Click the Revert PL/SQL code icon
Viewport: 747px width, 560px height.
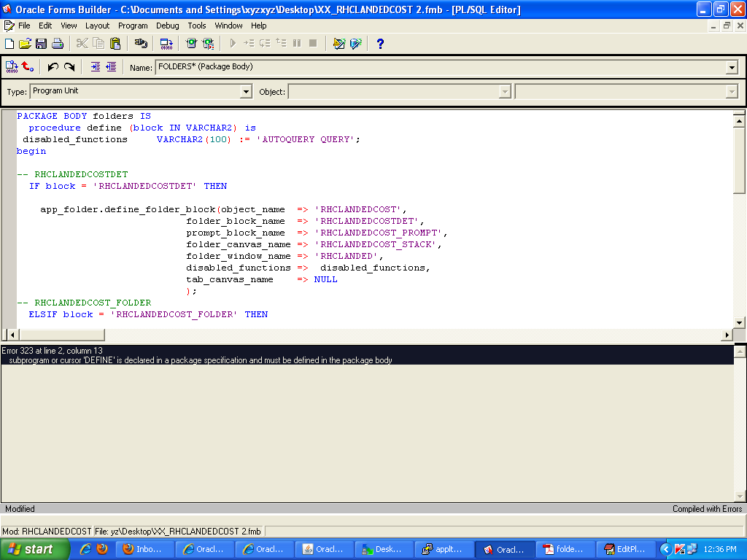[x=28, y=67]
